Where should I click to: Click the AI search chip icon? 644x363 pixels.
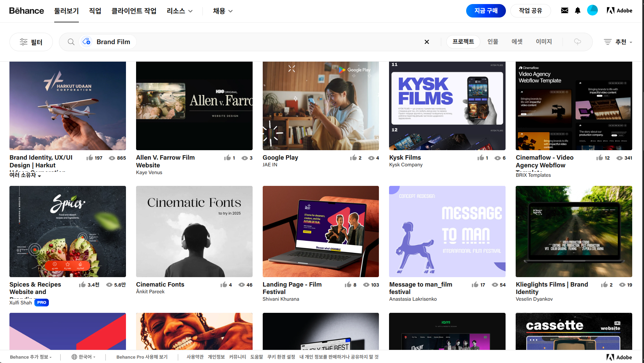point(87,42)
